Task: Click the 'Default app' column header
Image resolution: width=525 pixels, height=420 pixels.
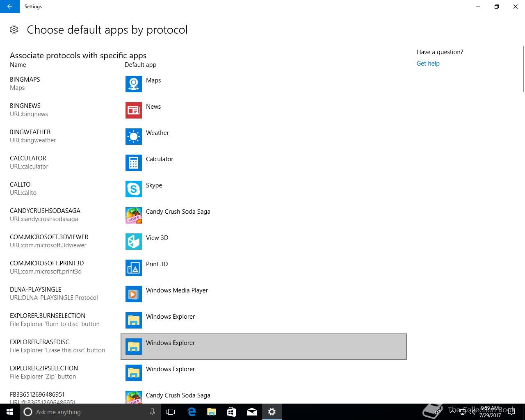Action: (140, 65)
